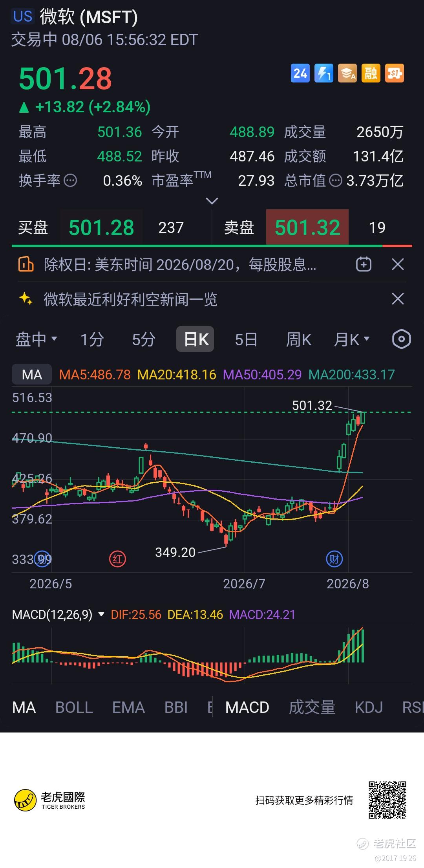Tap the 昨收 value 487.46

click(x=252, y=156)
